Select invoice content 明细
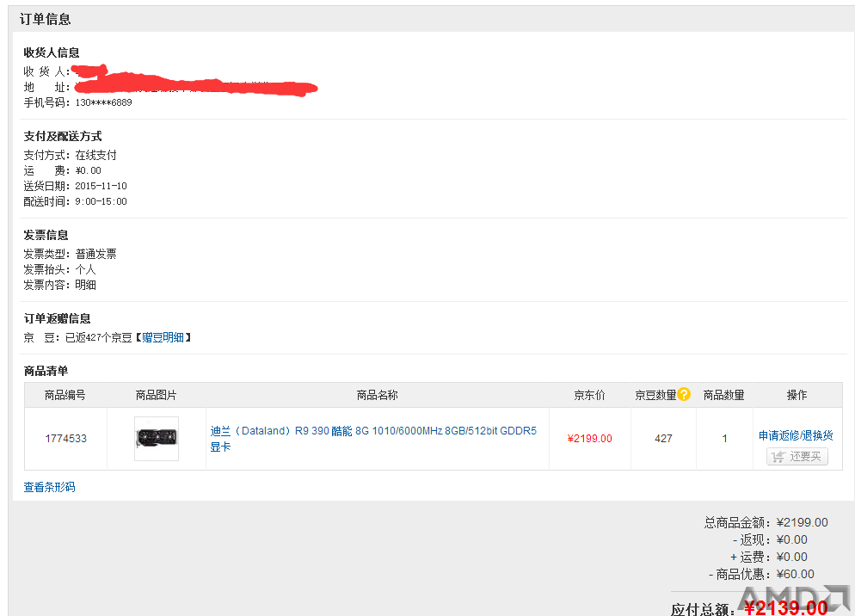Viewport: 855px width, 616px height. 86,285
